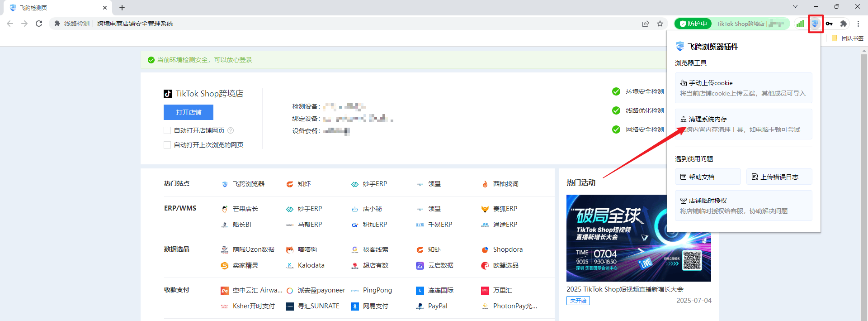Open 船长BI link
Image resolution: width=868 pixels, height=321 pixels.
tap(236, 225)
